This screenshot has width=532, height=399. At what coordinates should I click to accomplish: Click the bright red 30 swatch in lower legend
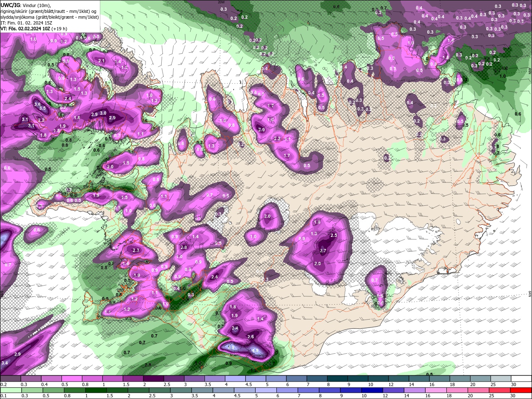tap(521, 390)
